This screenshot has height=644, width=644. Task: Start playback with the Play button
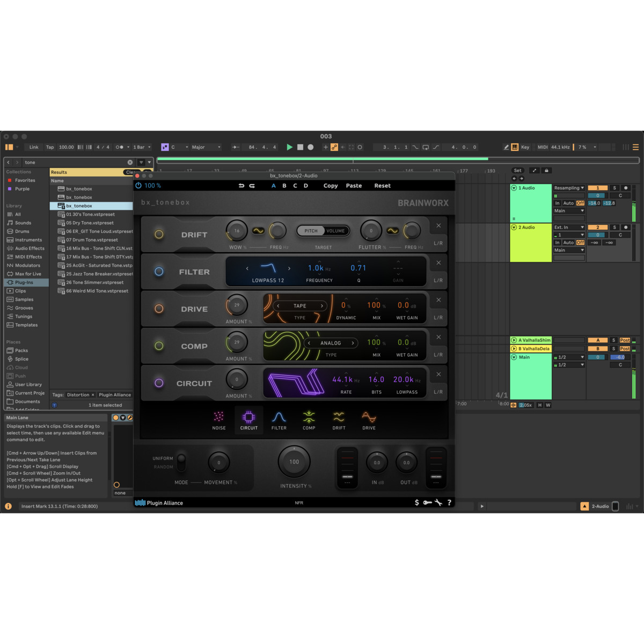point(290,147)
